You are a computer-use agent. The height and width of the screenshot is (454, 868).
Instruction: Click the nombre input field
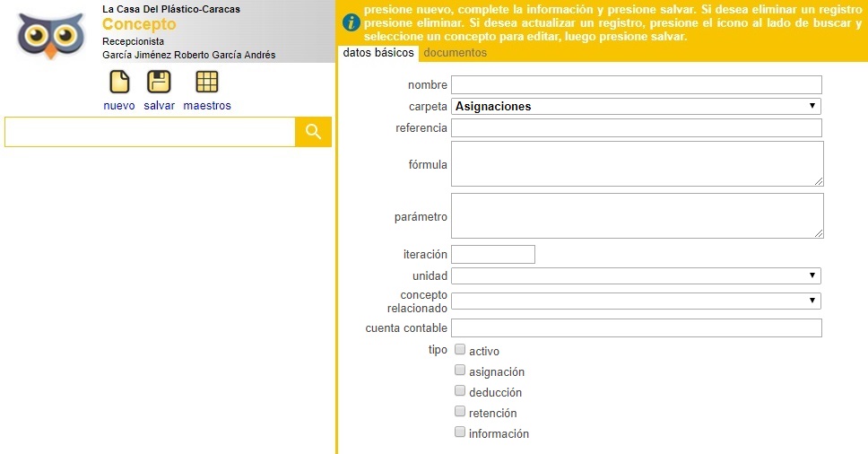[x=637, y=84]
